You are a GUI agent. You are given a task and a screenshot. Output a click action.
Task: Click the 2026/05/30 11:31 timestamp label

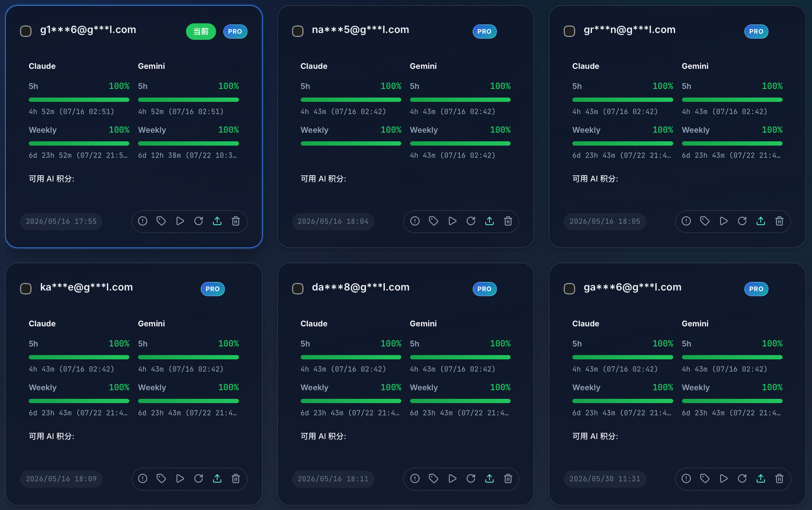click(x=605, y=479)
